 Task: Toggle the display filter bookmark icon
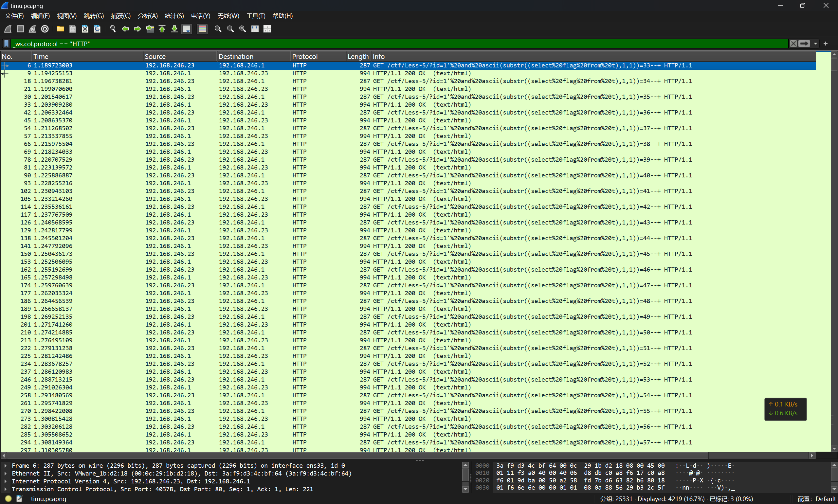[x=7, y=44]
